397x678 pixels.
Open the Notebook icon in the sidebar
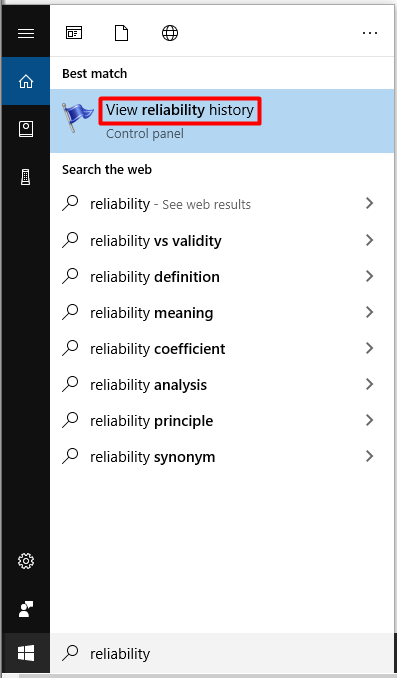click(x=26, y=129)
